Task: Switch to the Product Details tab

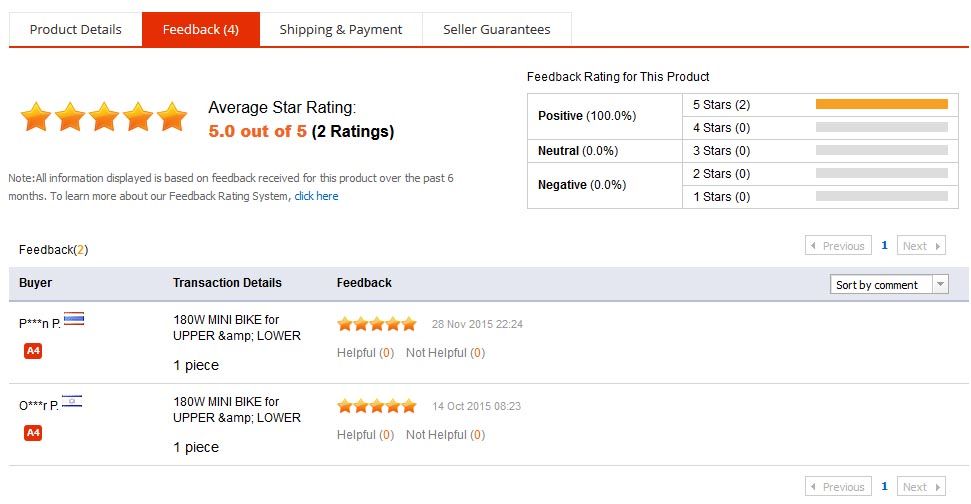Action: click(x=76, y=29)
